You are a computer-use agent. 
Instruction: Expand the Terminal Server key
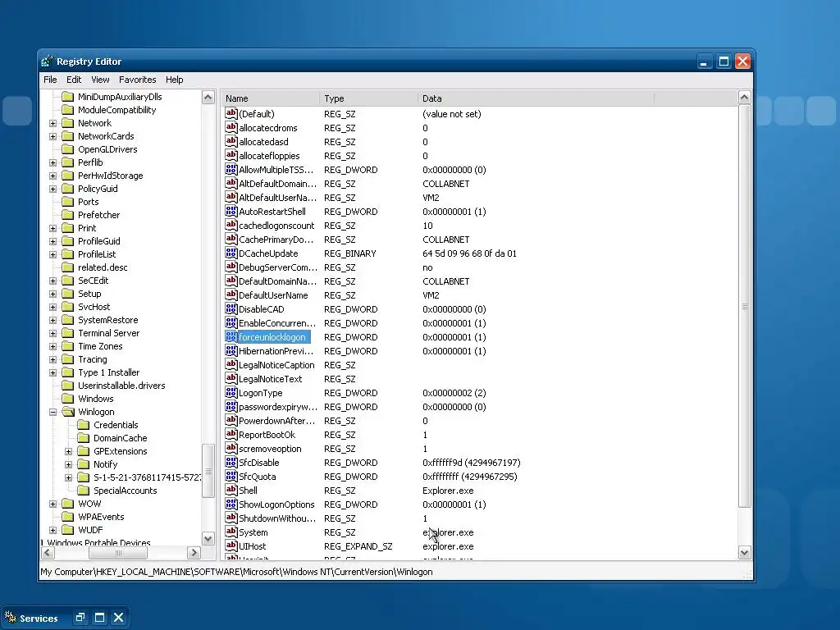52,333
